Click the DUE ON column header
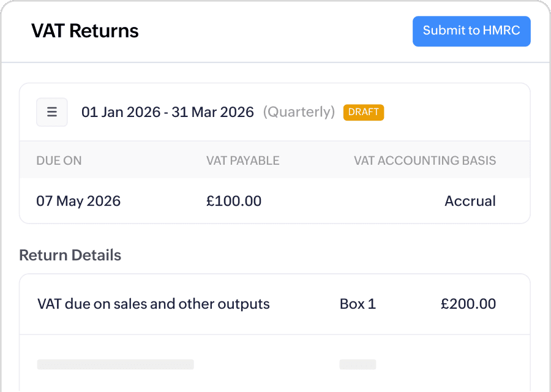 (59, 160)
